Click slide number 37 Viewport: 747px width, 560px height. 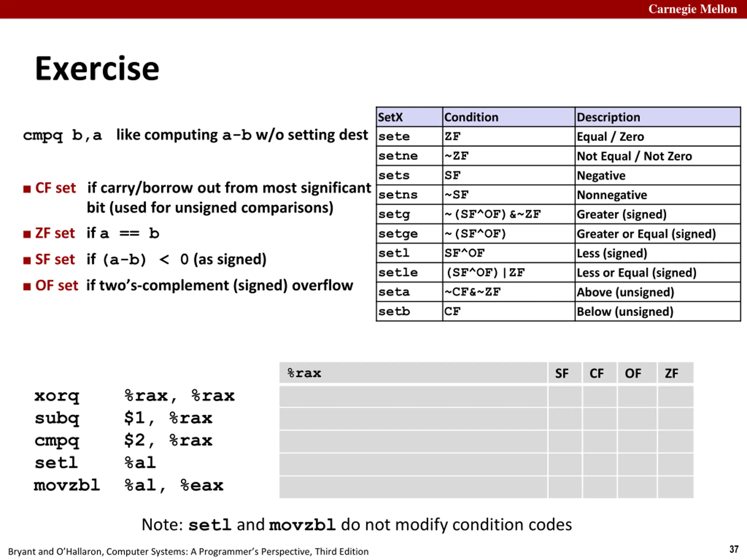734,549
